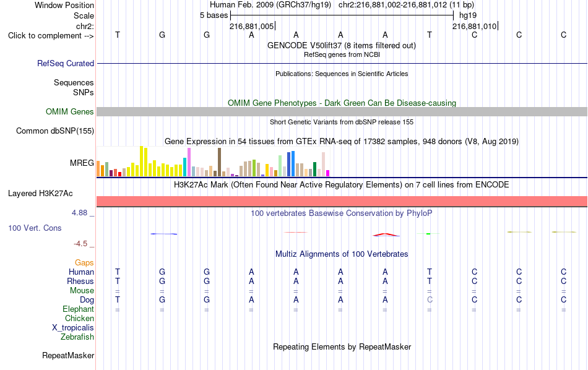588x370 pixels.
Task: Click the GTEx Gene Expression track title
Action: point(342,141)
